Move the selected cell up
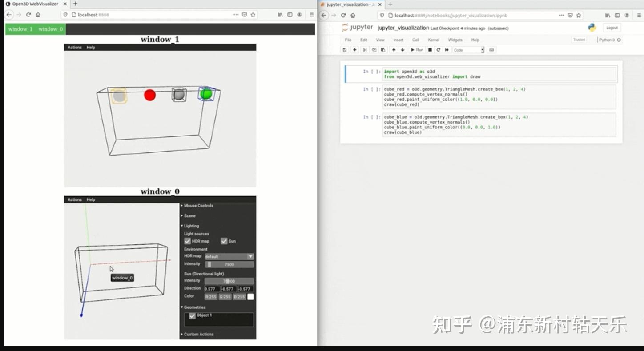 point(393,49)
